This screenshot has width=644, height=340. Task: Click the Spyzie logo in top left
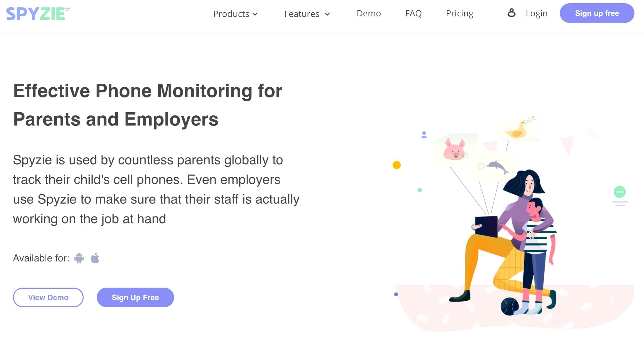(38, 13)
